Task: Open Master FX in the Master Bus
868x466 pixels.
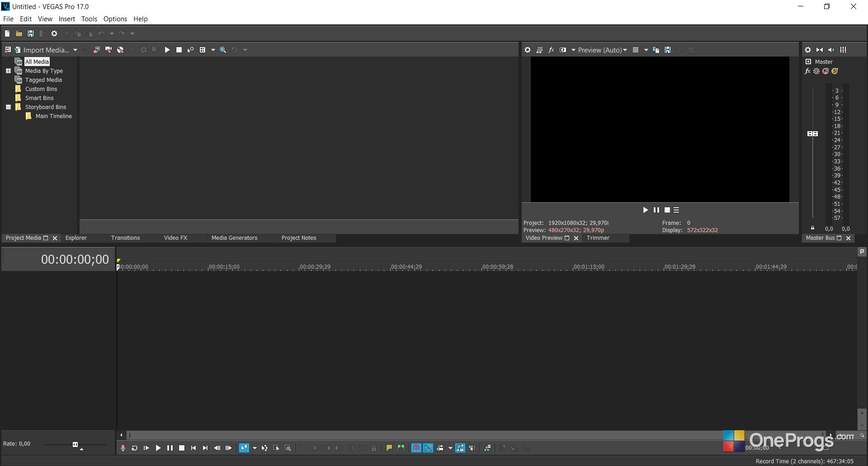Action: (808, 71)
